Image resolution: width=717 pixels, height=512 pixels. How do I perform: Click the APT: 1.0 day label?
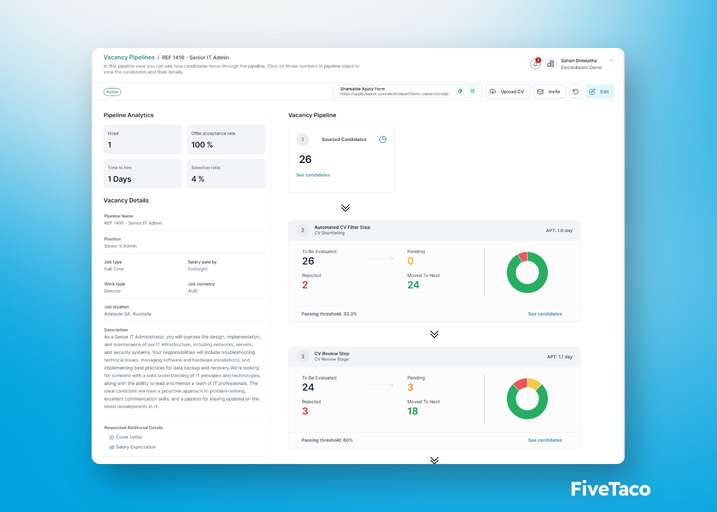(559, 230)
